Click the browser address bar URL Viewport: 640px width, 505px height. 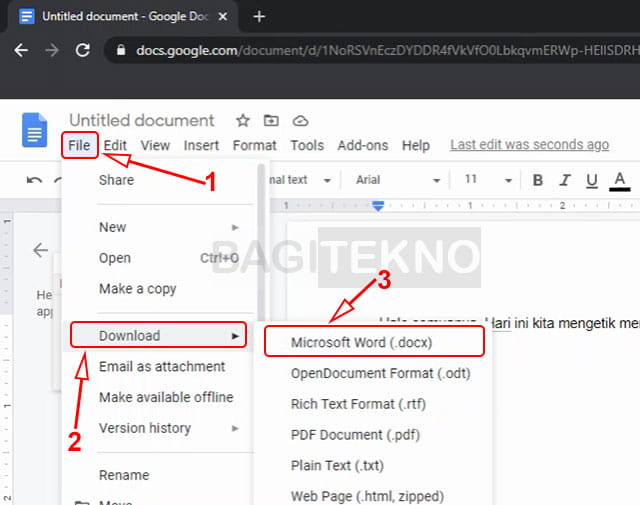pos(387,50)
